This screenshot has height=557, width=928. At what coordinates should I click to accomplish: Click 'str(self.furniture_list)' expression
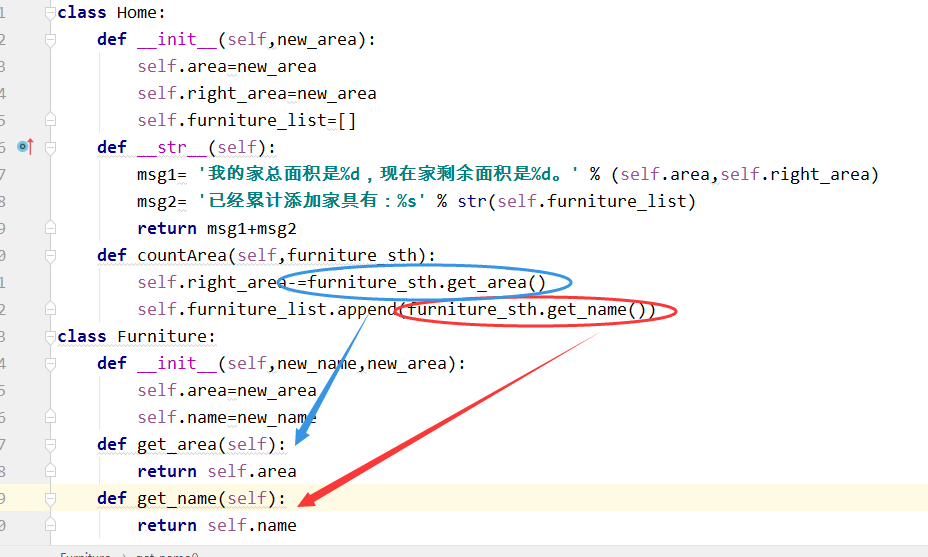pyautogui.click(x=576, y=201)
